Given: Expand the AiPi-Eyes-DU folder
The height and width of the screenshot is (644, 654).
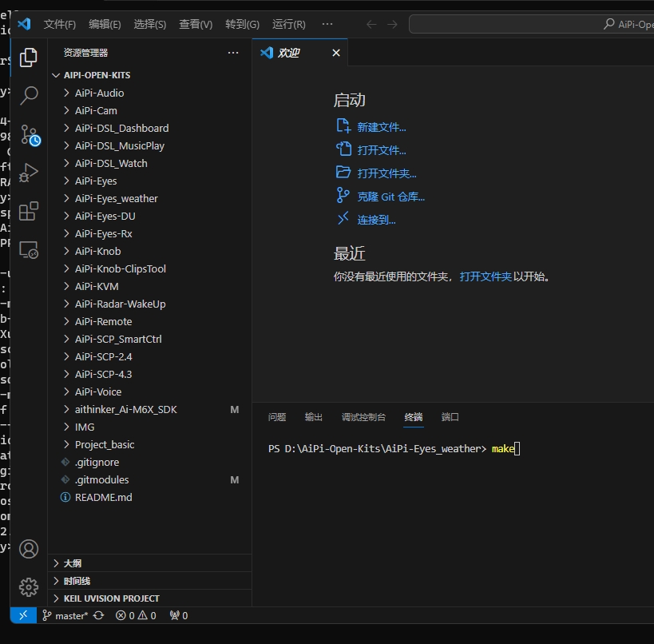Looking at the screenshot, I should [x=150, y=216].
